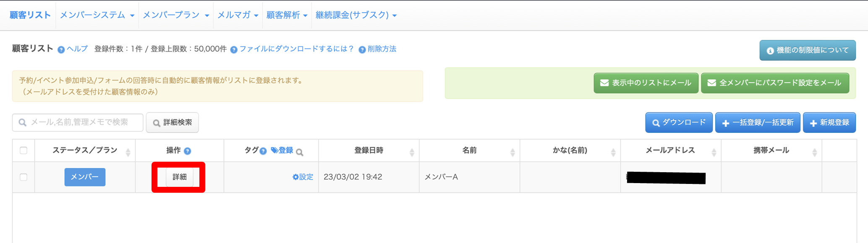868x243 pixels.
Task: Click the 新規登録 button
Action: point(829,122)
